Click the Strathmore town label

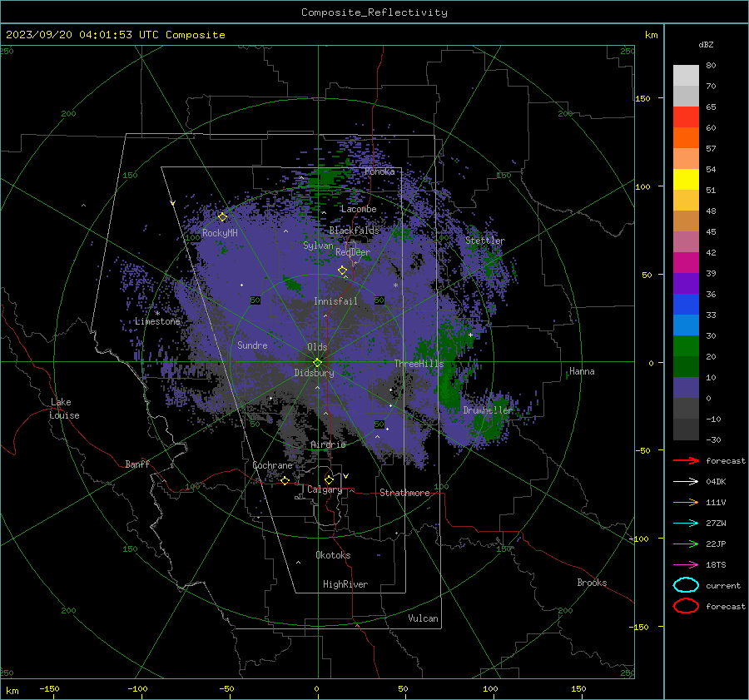point(404,493)
